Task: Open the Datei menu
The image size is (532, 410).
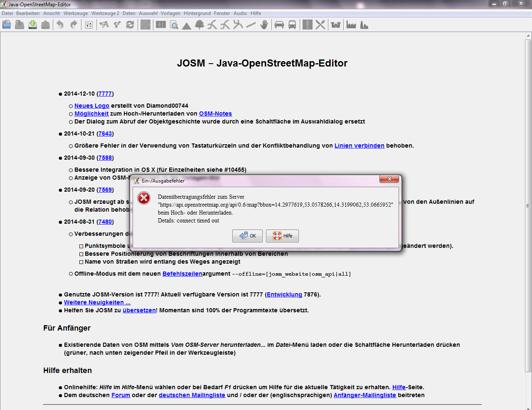Action: (7, 13)
